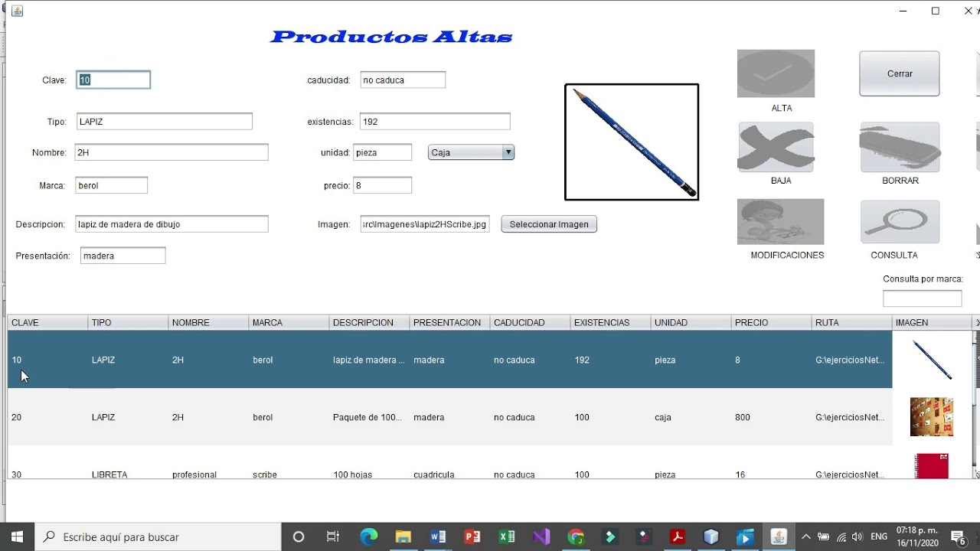980x551 pixels.
Task: Open the notification center icon
Action: [959, 537]
